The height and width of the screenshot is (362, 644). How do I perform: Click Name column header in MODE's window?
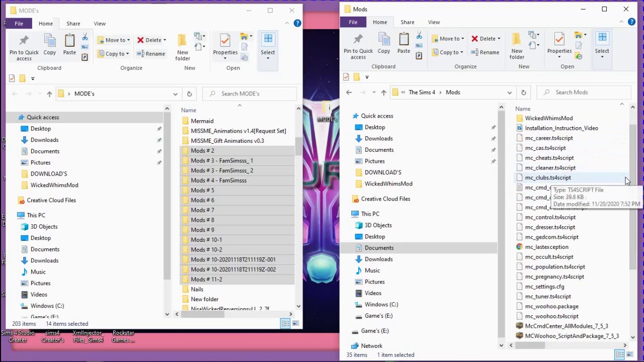[x=189, y=110]
